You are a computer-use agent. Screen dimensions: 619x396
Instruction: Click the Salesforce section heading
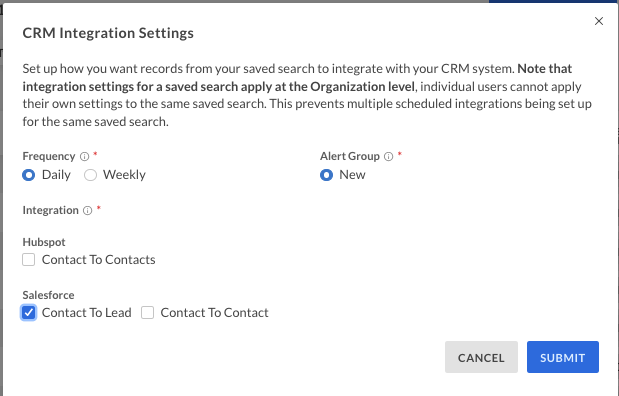(x=48, y=295)
